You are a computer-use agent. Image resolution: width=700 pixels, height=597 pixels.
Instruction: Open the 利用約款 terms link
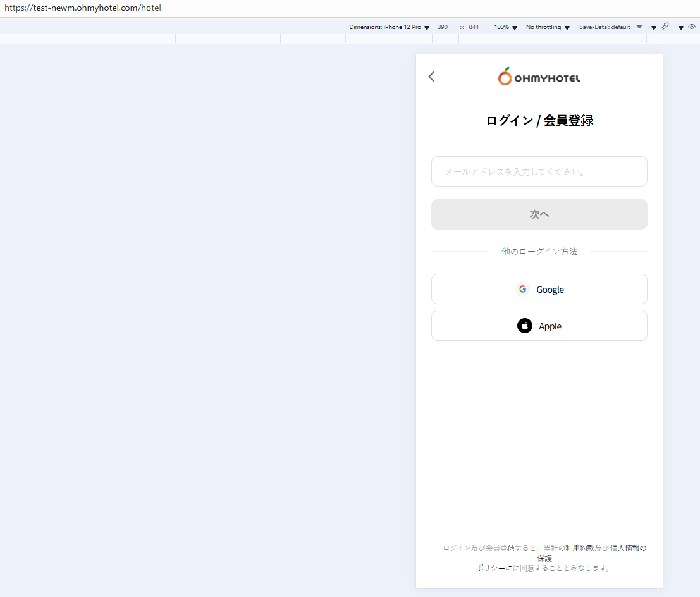(x=580, y=548)
